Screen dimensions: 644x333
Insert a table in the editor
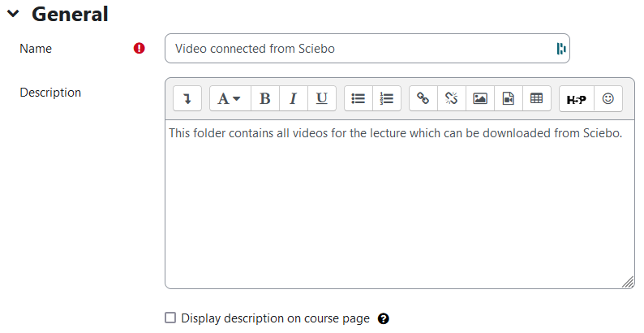536,98
